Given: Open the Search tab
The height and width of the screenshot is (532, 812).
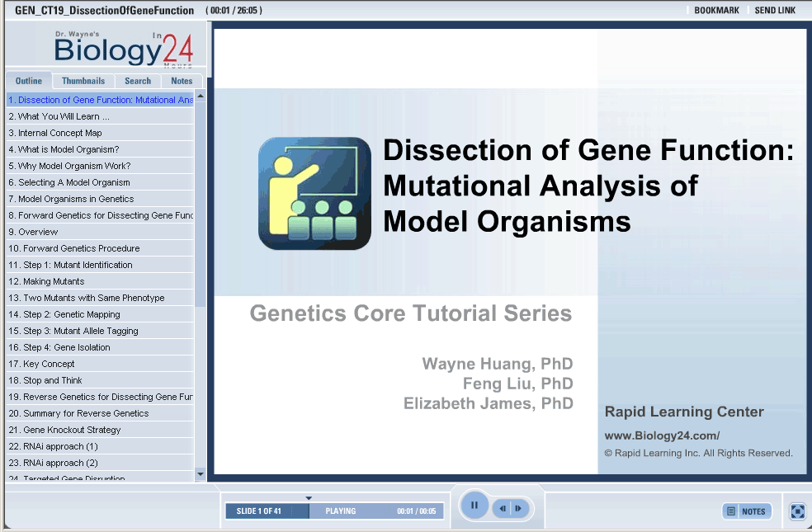Looking at the screenshot, I should point(138,81).
